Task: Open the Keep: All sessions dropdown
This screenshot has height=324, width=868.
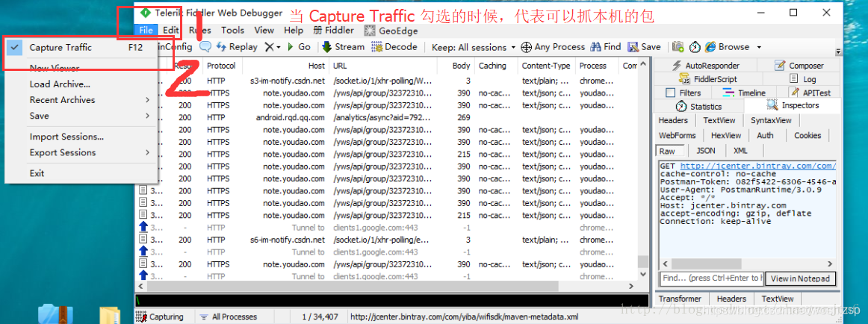Action: [474, 48]
